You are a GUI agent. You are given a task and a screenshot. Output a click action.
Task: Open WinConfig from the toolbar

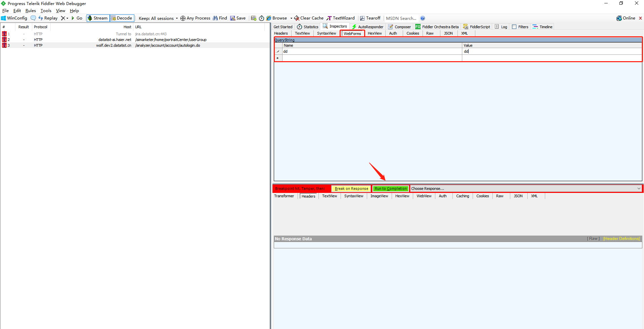(14, 18)
